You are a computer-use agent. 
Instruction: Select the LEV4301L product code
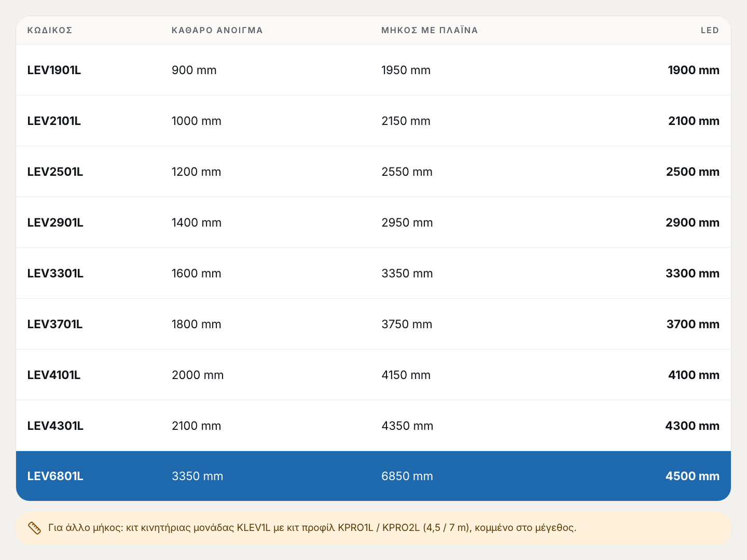[x=56, y=426]
